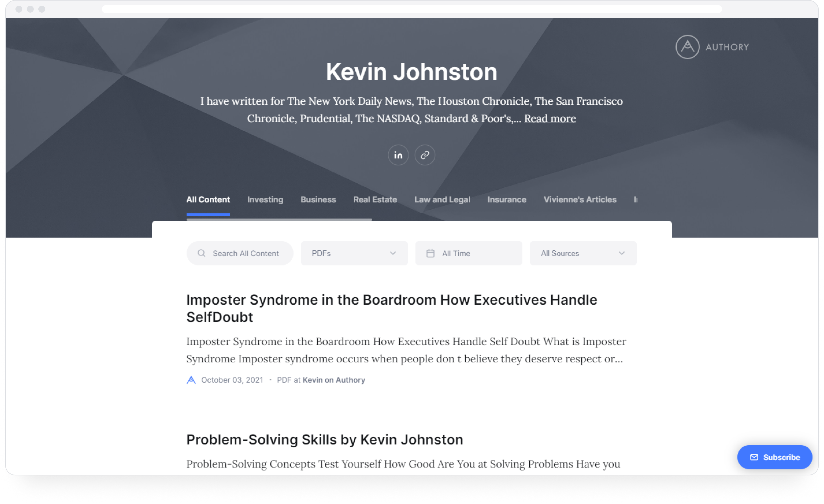Click the Subscribe button bottom right
The height and width of the screenshot is (504, 824).
coord(775,457)
